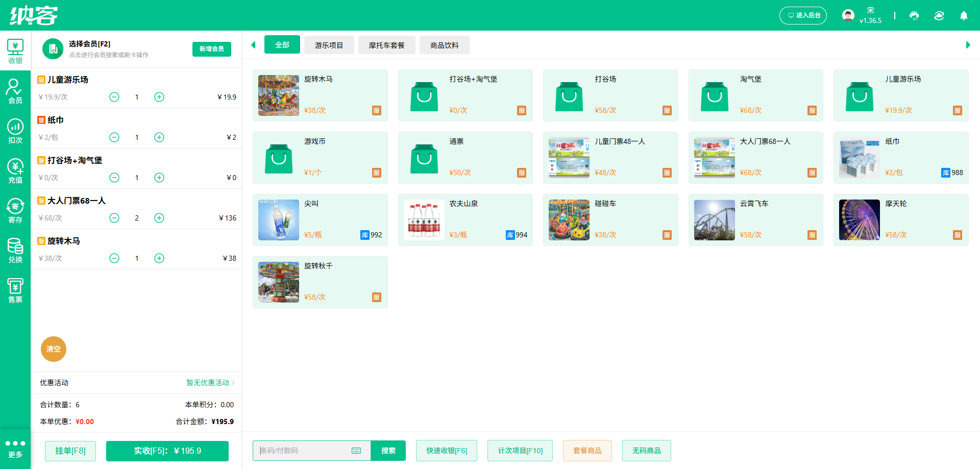Open the 扣次 deduct-times sidebar icon
Viewport: 980px width, 469px height.
(x=15, y=131)
